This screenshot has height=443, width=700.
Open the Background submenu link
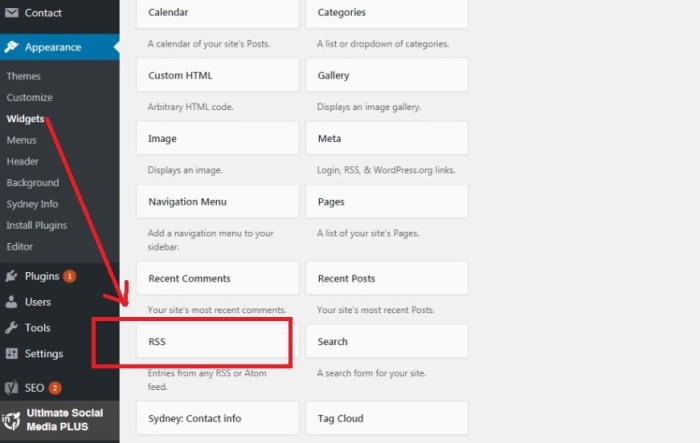pos(33,183)
